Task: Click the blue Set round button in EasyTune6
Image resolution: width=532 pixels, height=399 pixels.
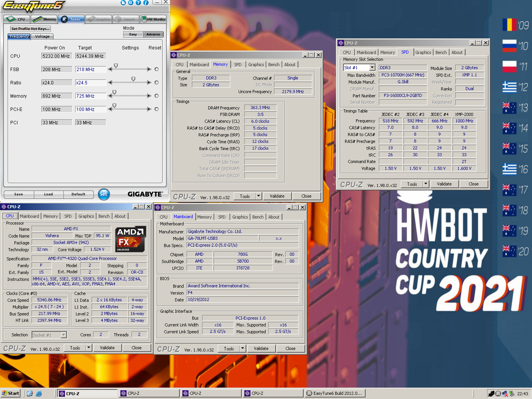Action: click(x=103, y=194)
